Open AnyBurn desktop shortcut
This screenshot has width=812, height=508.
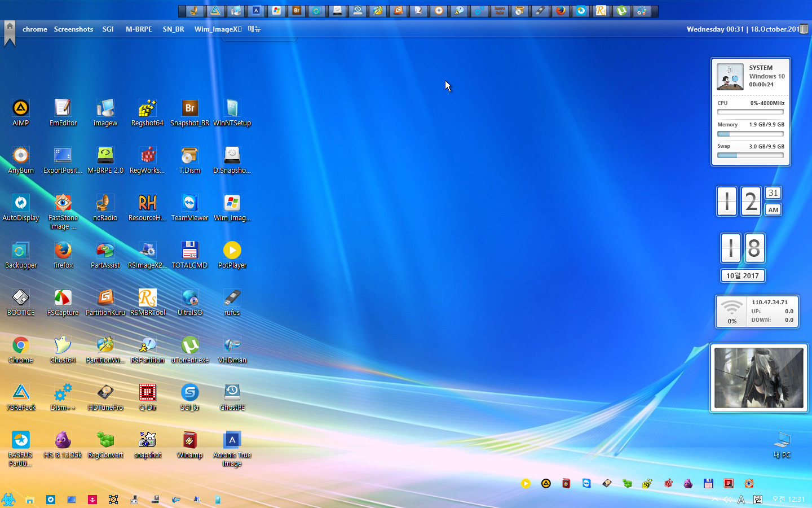[21, 160]
